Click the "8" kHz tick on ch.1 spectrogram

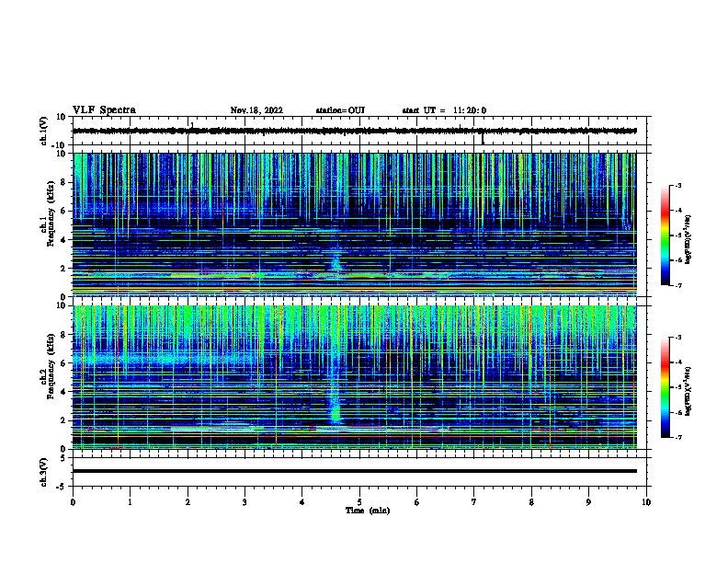coord(63,182)
